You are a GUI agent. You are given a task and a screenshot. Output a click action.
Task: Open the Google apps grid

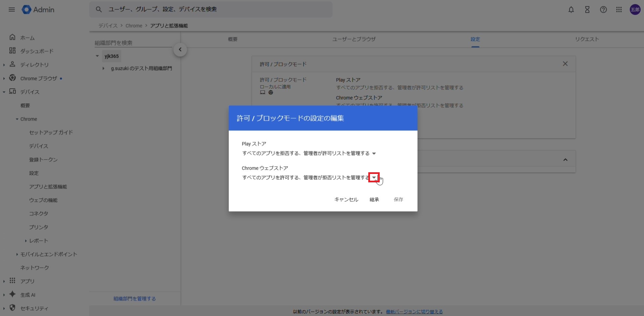[619, 10]
